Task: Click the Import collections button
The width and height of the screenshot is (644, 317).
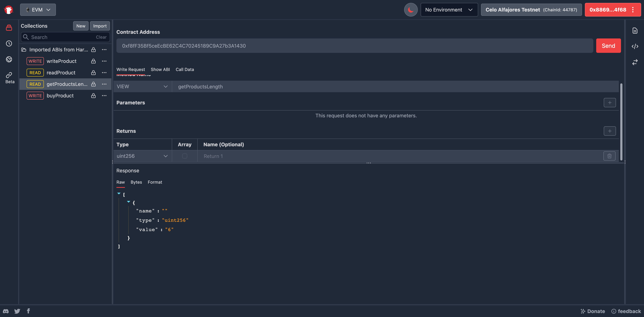Action: click(100, 26)
